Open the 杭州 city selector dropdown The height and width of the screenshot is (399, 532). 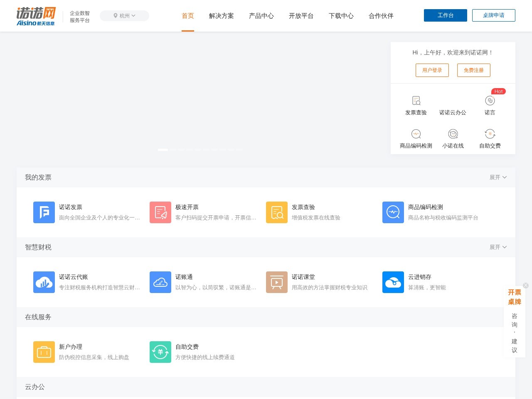[124, 16]
